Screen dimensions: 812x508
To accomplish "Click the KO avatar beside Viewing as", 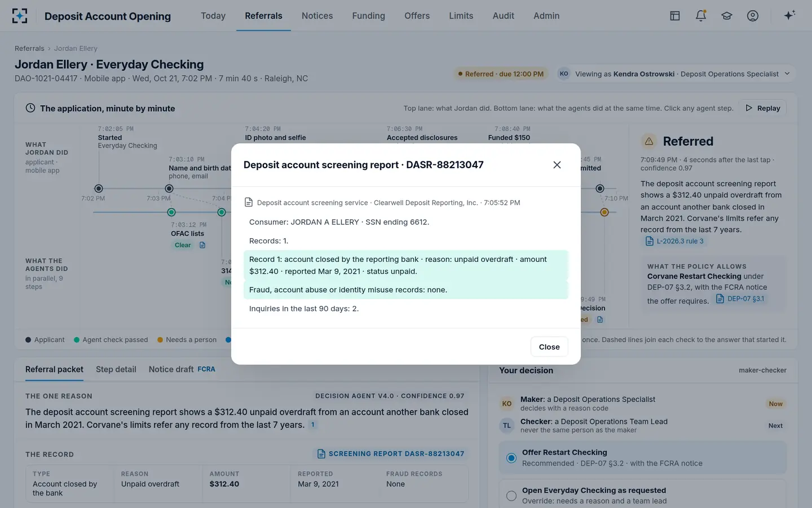I will (x=564, y=74).
